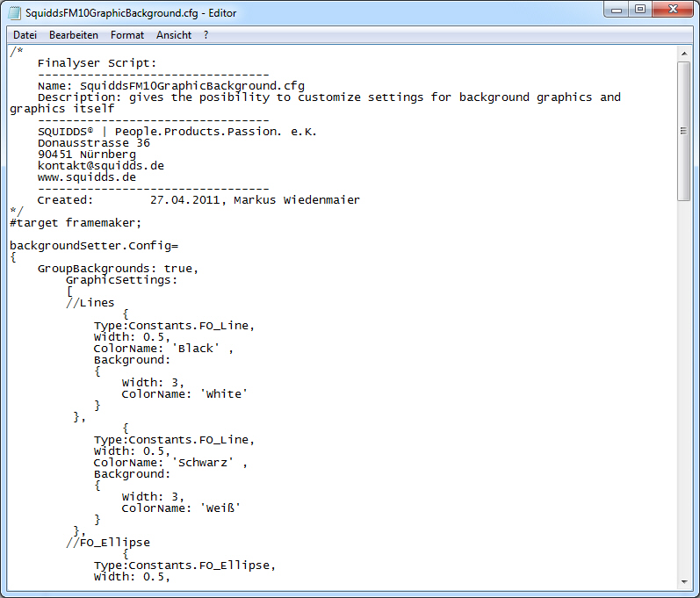
Task: Open the ? help menu
Action: [x=206, y=35]
